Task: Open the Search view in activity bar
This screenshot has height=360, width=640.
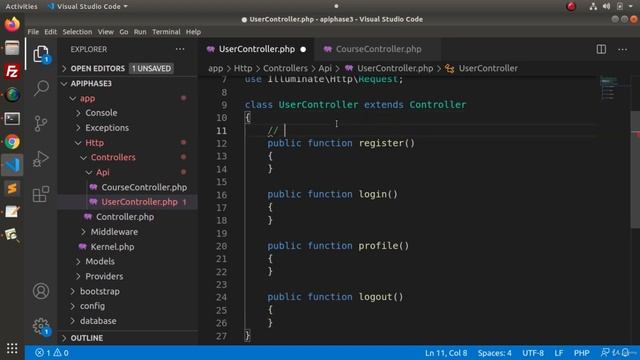Action: pyautogui.click(x=41, y=88)
